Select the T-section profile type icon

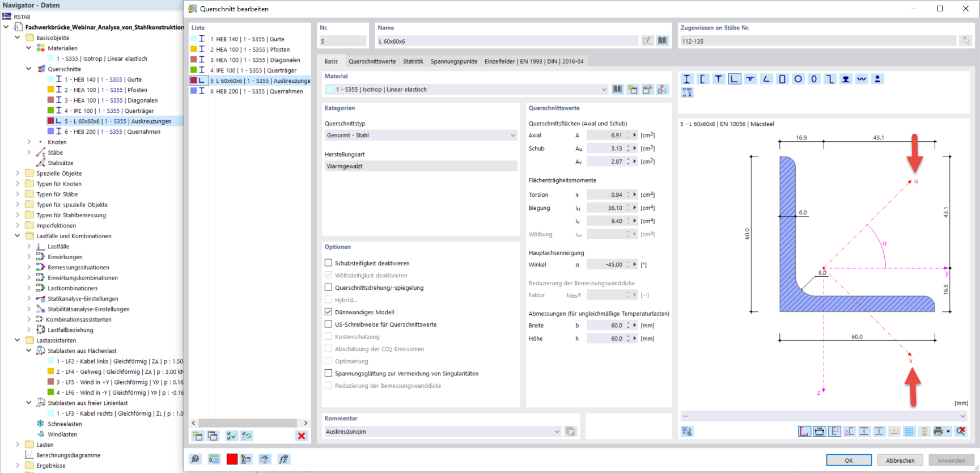pyautogui.click(x=719, y=79)
